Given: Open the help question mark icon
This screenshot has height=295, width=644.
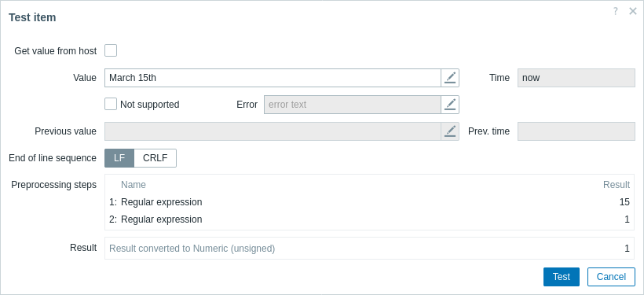Looking at the screenshot, I should tap(615, 12).
